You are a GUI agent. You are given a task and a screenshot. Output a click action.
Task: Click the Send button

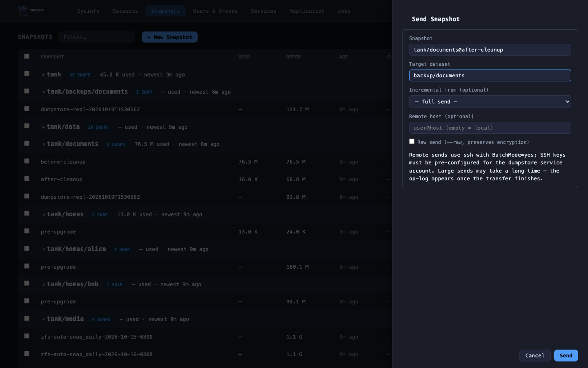point(566,356)
